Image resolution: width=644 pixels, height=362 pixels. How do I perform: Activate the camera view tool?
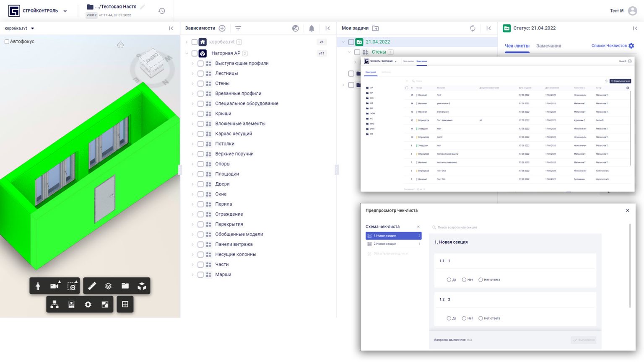(54, 286)
